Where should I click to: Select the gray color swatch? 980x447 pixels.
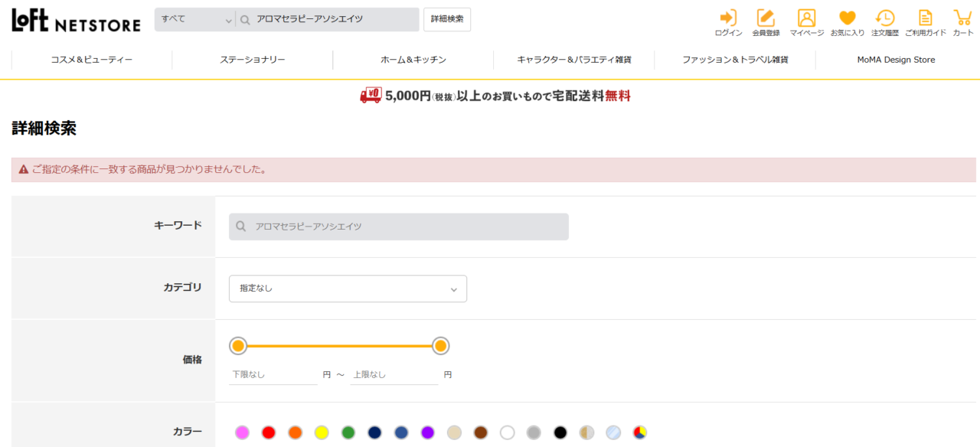534,432
